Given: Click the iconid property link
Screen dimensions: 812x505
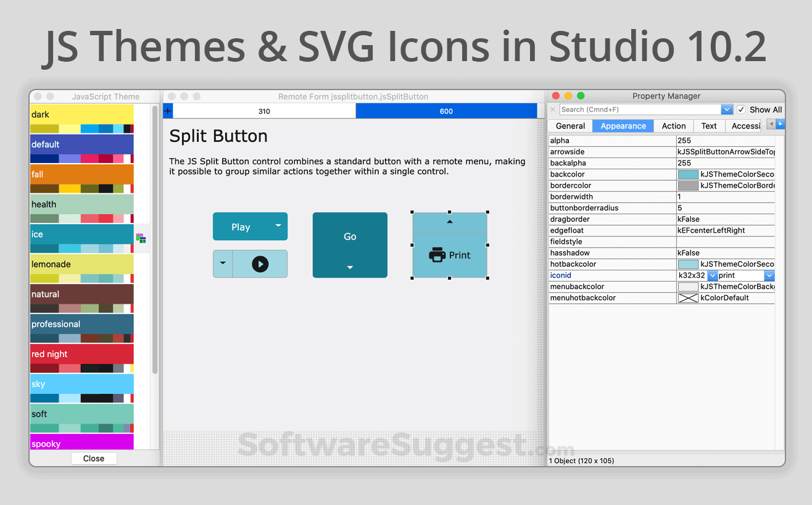Looking at the screenshot, I should (560, 275).
